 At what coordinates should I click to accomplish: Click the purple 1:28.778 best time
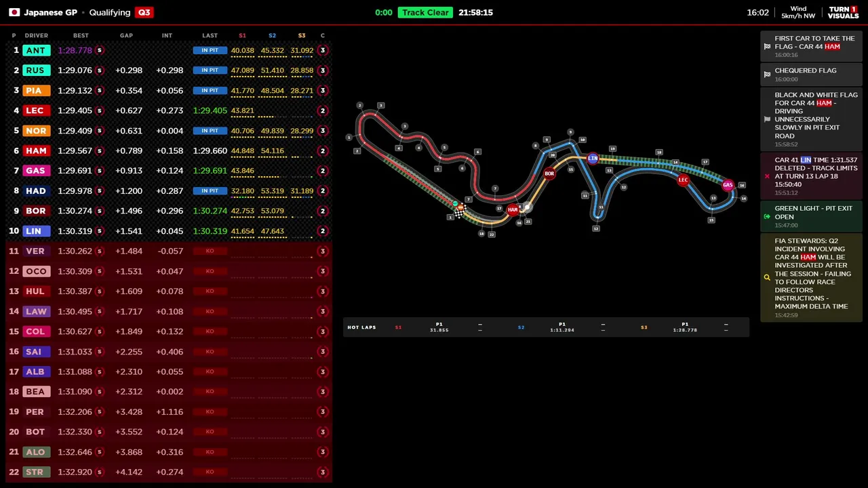(75, 50)
